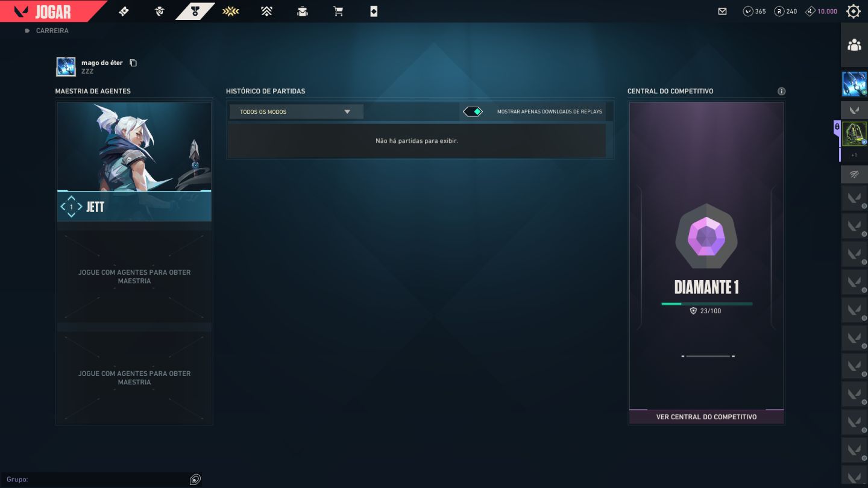The width and height of the screenshot is (868, 488).
Task: Expand the TODOS OS MODOS dropdown
Action: pos(296,111)
